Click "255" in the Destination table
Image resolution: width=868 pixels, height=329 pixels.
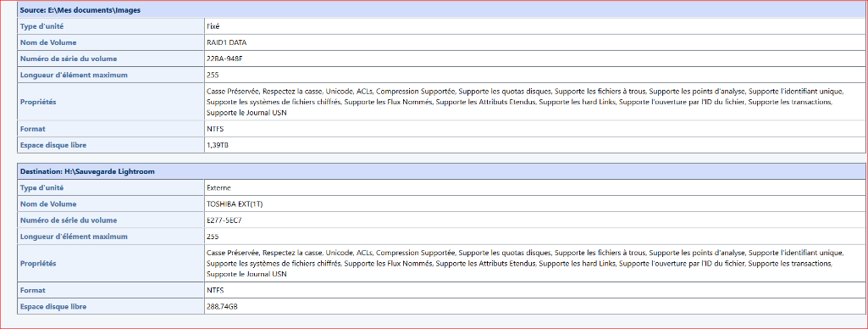tap(213, 236)
